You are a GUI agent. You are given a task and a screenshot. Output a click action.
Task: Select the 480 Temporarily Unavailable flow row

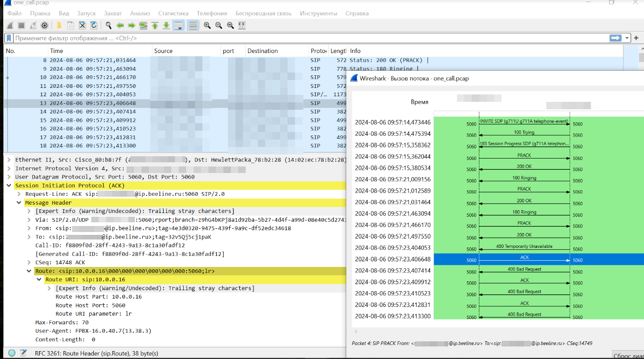coord(524,248)
